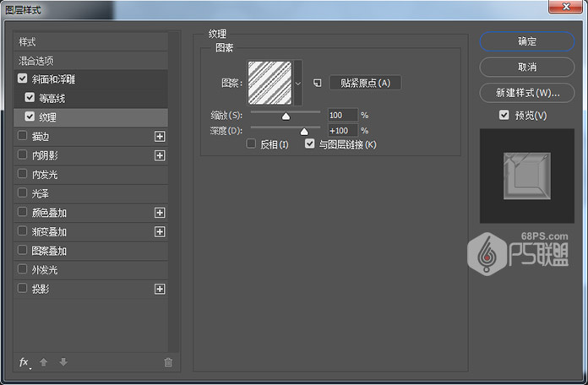This screenshot has width=588, height=385.
Task: Uncheck the 斜面和浮雕 checkbox
Action: tap(22, 79)
